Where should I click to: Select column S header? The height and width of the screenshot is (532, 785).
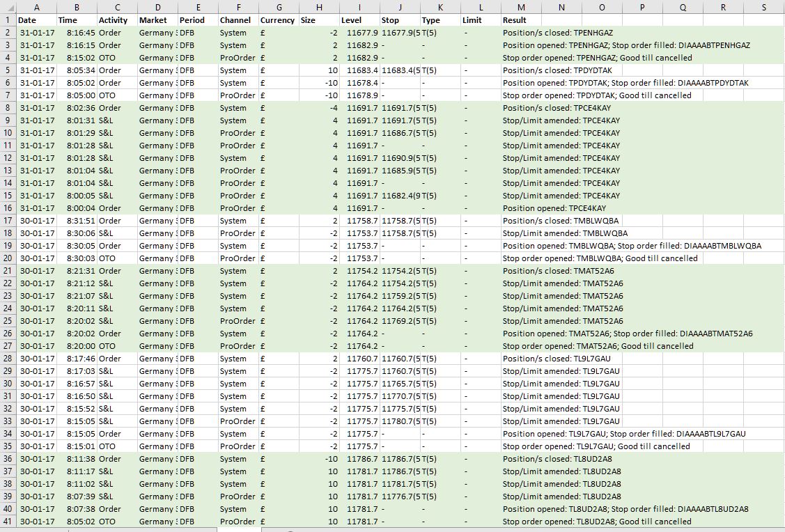pos(764,7)
